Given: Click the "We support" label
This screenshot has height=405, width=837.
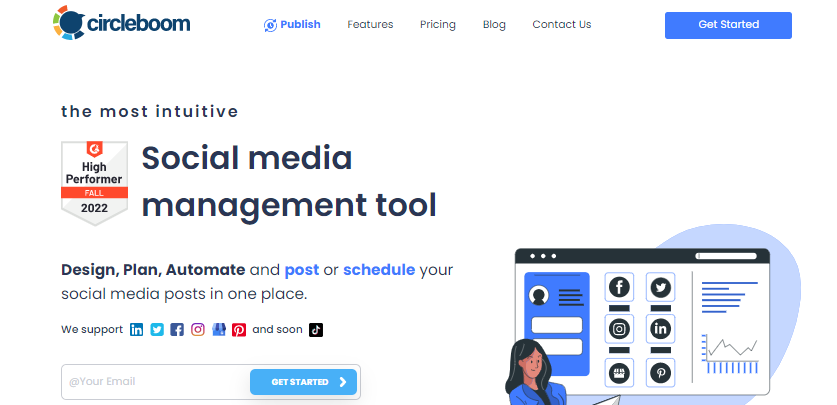Looking at the screenshot, I should tap(92, 330).
